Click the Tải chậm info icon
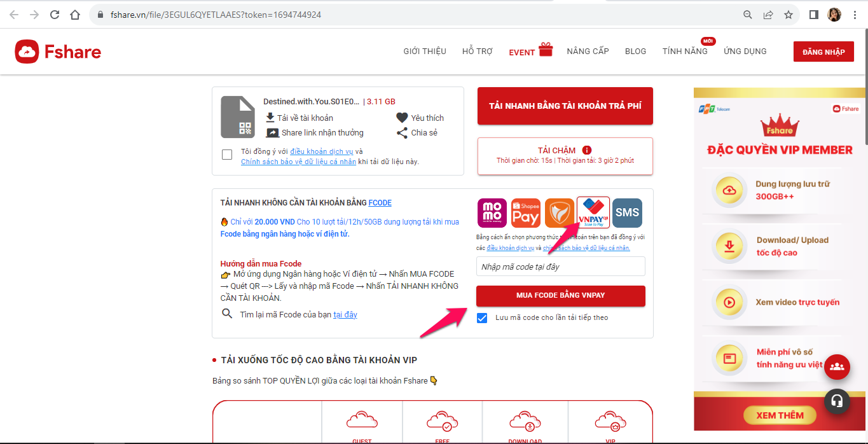 pos(587,151)
